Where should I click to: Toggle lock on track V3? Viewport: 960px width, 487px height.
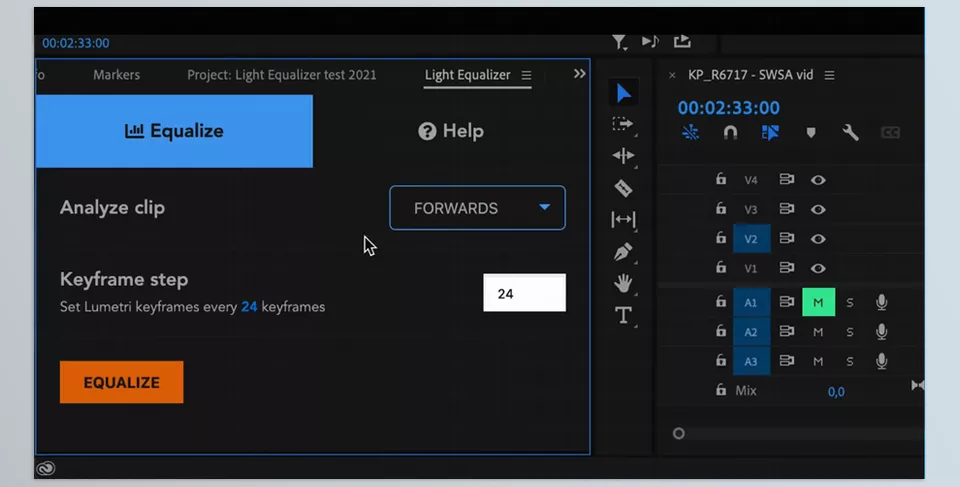[721, 208]
